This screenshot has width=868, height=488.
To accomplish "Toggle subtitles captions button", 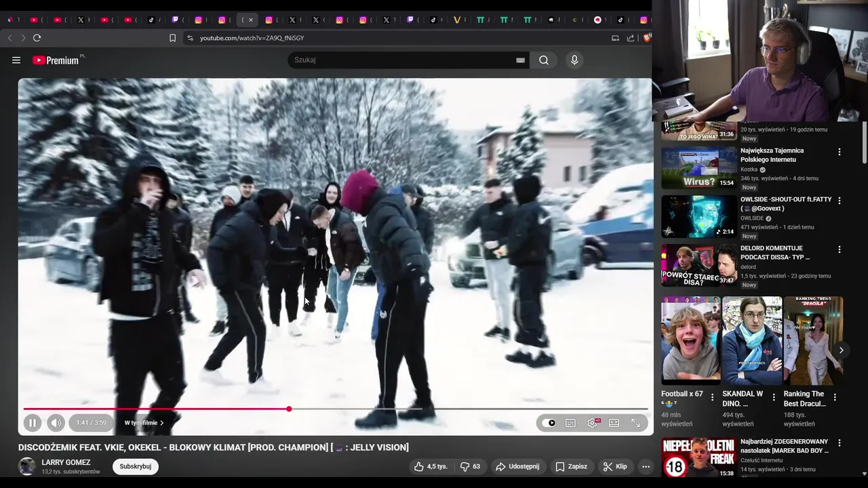I will (570, 423).
